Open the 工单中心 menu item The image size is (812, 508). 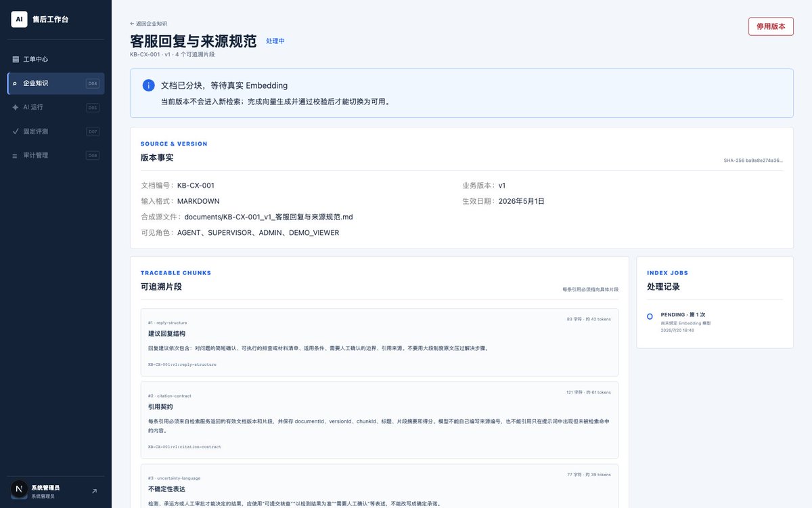point(55,60)
